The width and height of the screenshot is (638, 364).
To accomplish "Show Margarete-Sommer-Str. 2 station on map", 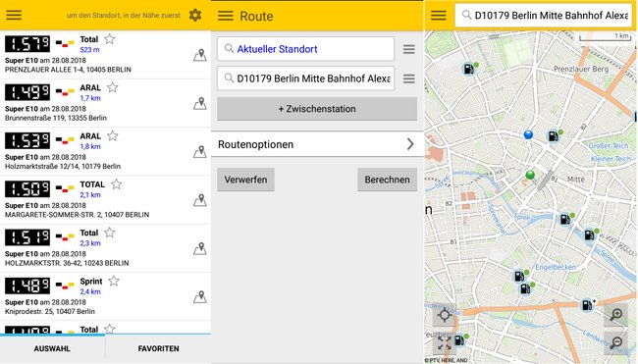I will 200,200.
